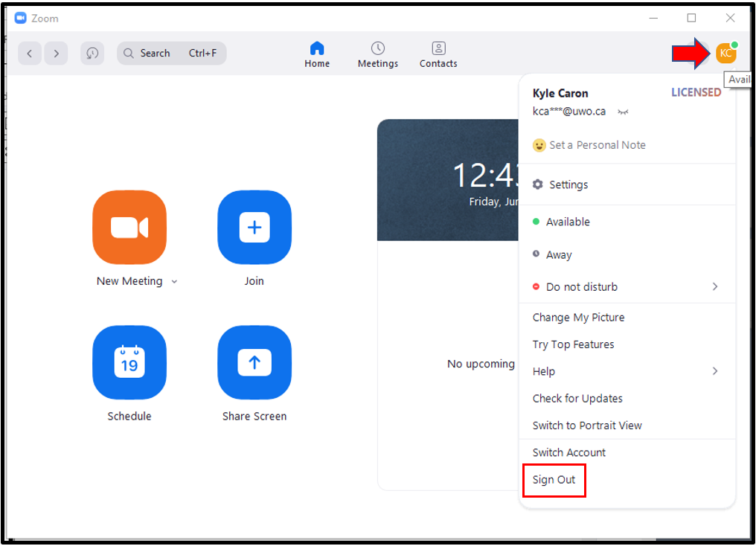Click the KC profile avatar icon

[x=725, y=53]
